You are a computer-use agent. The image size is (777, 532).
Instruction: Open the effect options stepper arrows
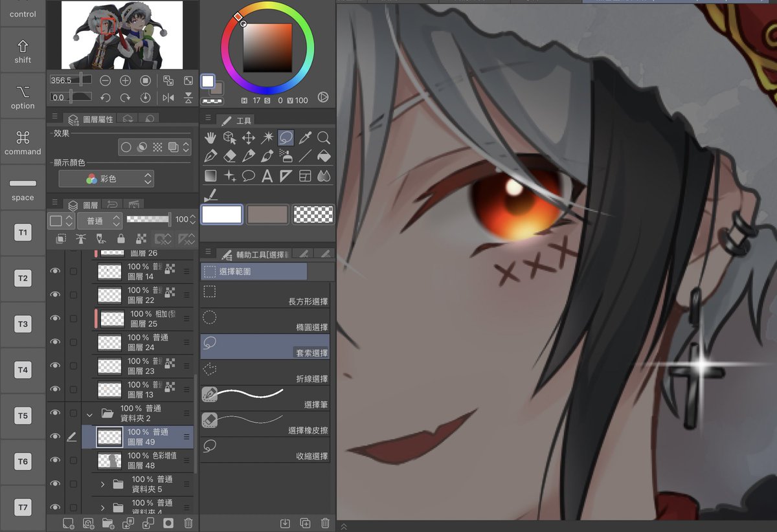pyautogui.click(x=186, y=147)
